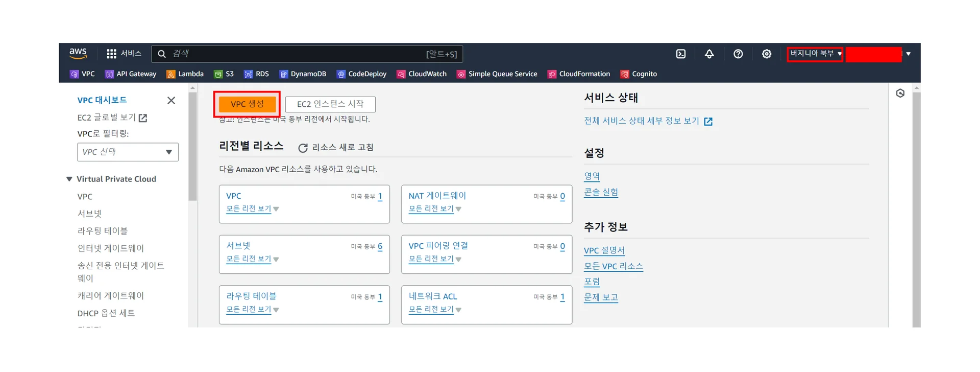Open the VPC 설명서 link
The image size is (980, 372).
pos(604,250)
